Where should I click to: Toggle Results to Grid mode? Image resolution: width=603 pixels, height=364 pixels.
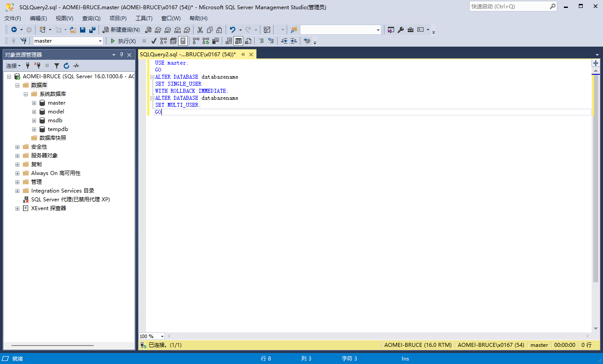(238, 41)
